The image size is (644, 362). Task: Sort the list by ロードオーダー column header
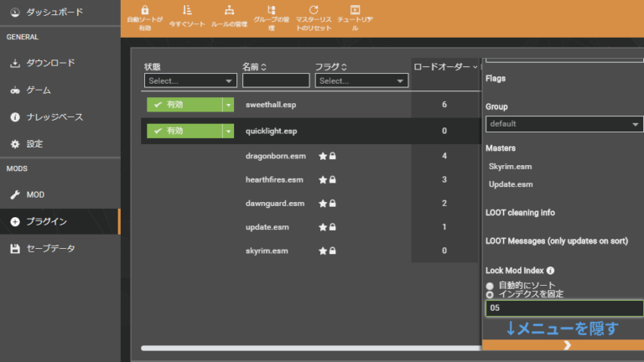(444, 66)
